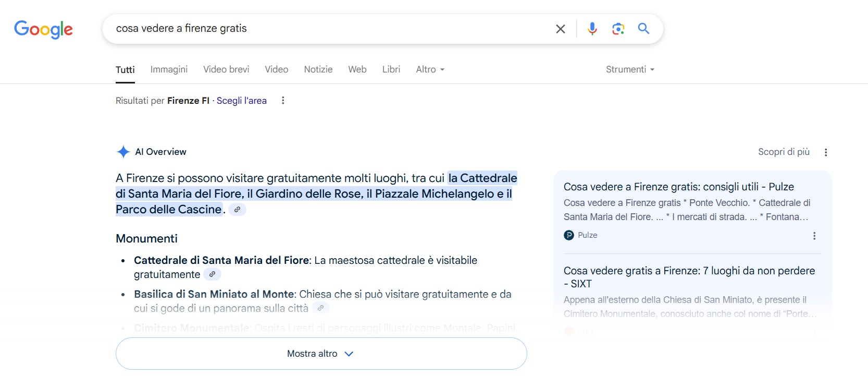Click Basilica di San Miniato al Monte text
Screen dimensions: 868x376
214,294
